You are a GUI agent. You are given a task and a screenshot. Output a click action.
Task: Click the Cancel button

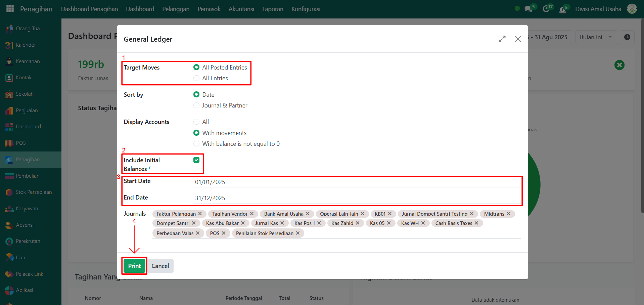pyautogui.click(x=160, y=266)
